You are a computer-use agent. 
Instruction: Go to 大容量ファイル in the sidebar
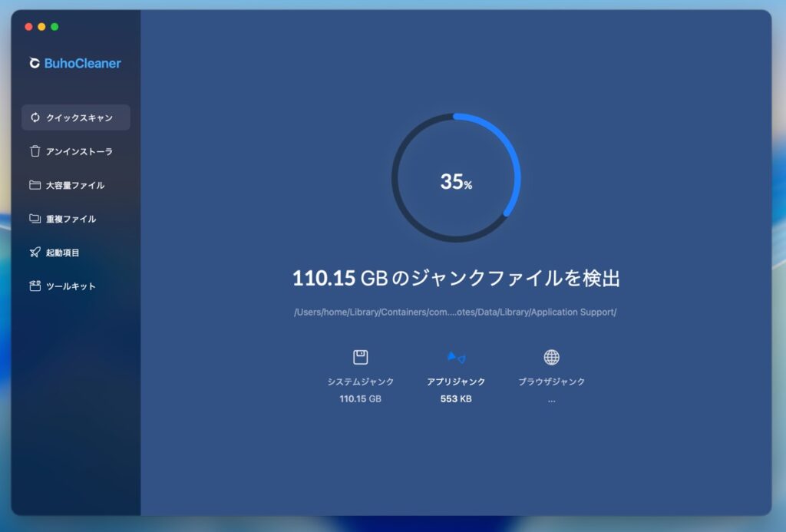75,185
